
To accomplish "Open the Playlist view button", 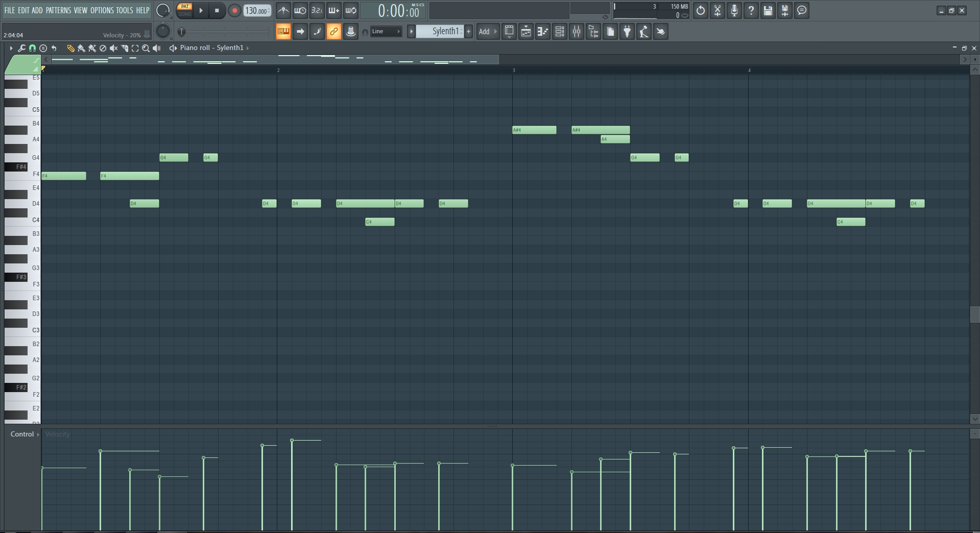I will (x=526, y=32).
